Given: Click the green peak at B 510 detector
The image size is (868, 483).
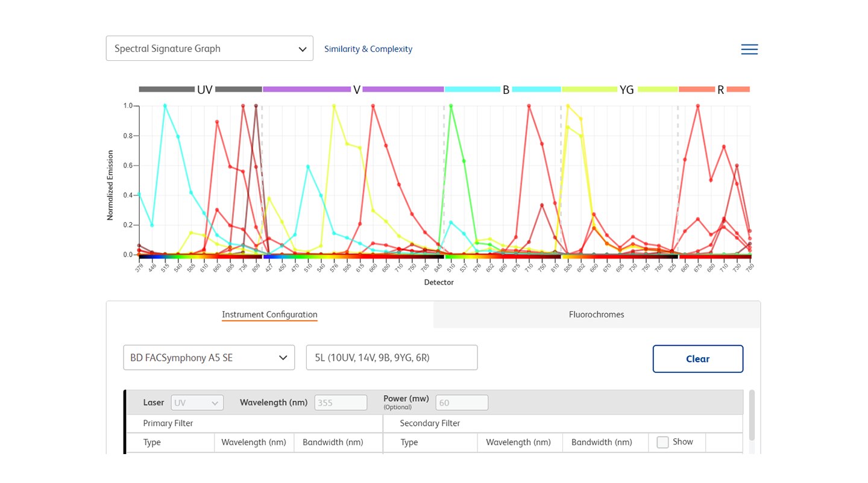Looking at the screenshot, I should click(451, 106).
